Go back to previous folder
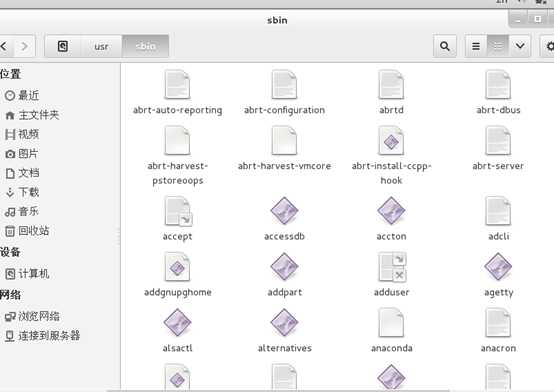554x392 pixels. [5, 46]
